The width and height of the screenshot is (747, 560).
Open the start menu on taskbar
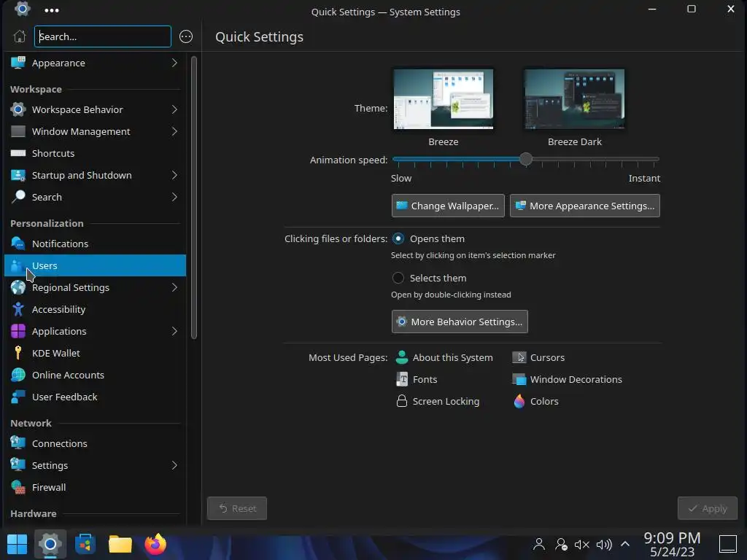(x=18, y=544)
